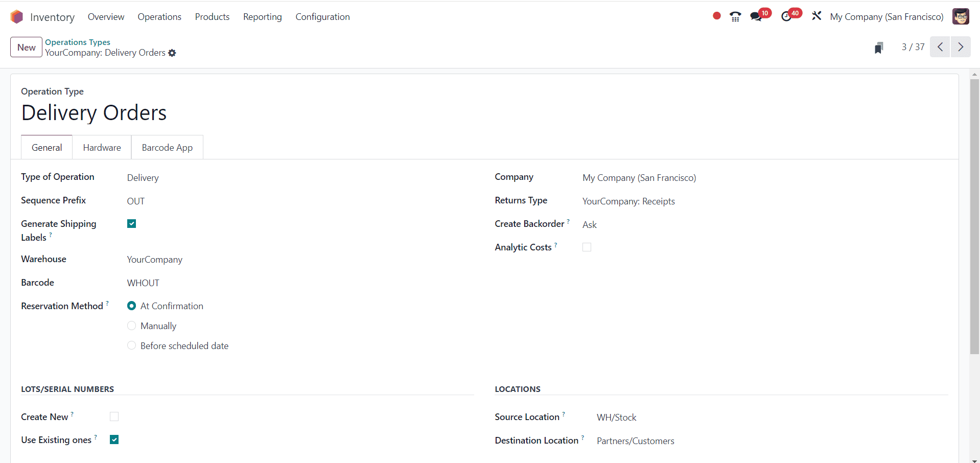Open the Operations Types breadcrumb link

(x=78, y=42)
